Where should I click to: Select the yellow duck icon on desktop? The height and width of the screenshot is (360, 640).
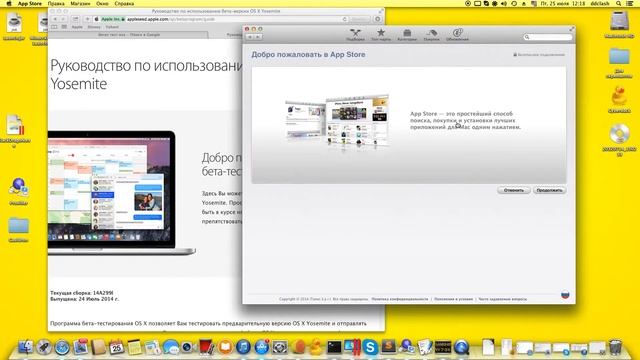click(x=619, y=97)
